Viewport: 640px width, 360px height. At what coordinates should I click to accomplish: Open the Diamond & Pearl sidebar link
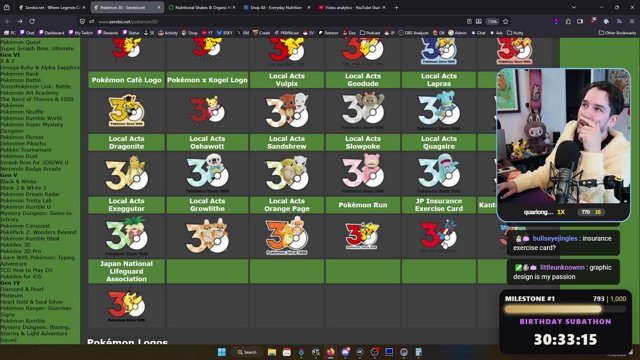(x=22, y=289)
